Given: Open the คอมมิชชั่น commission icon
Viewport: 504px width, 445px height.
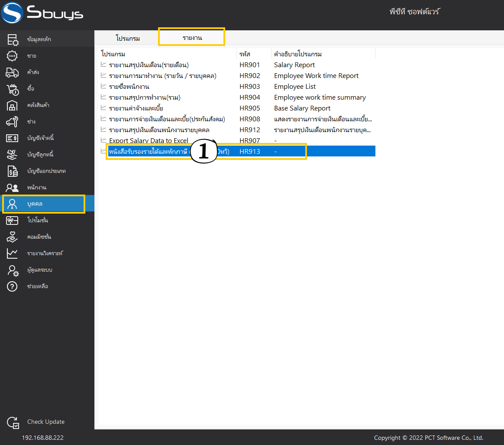Looking at the screenshot, I should pos(12,237).
